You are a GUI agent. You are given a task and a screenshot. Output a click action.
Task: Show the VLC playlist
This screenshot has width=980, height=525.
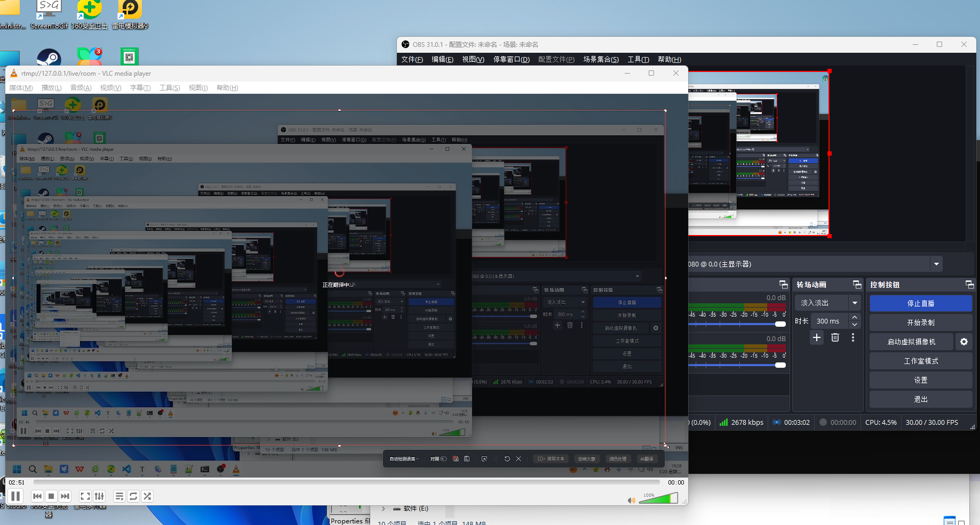[119, 496]
